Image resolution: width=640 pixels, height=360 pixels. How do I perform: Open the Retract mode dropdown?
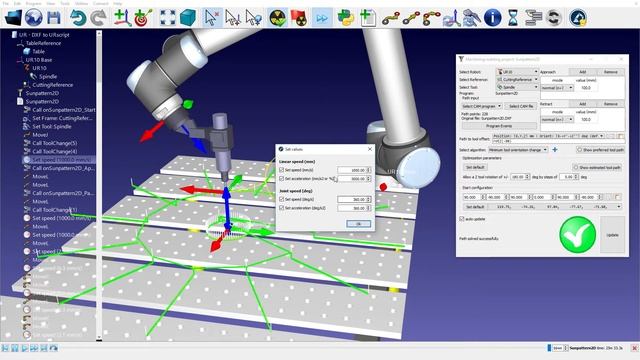(x=557, y=120)
